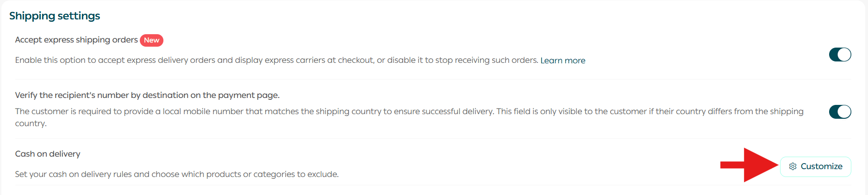Viewport: 868px width, 195px height.
Task: Click the red New badge
Action: [151, 40]
